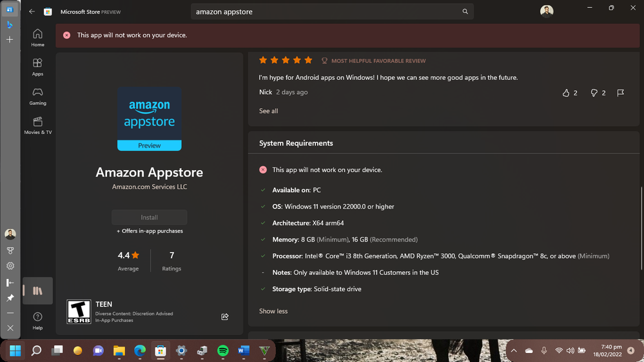Click the ESRB Teen rating badge
Viewport: 644px width, 362px height.
coord(79,312)
